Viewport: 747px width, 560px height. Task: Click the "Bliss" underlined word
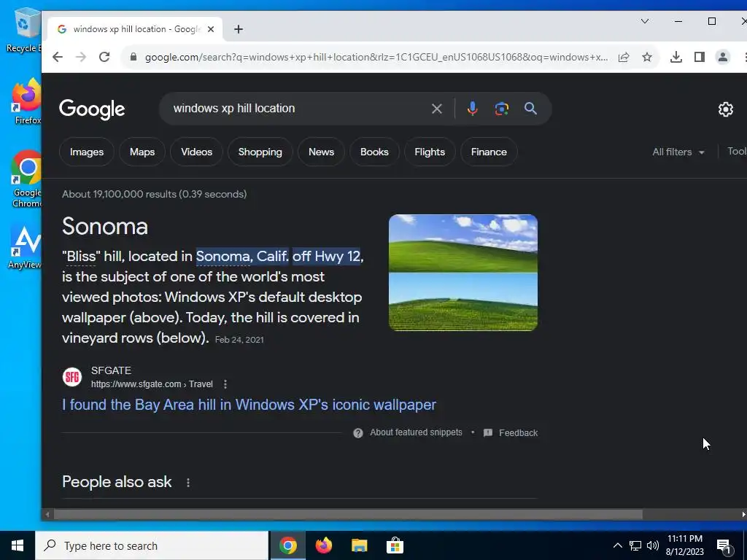coord(81,256)
